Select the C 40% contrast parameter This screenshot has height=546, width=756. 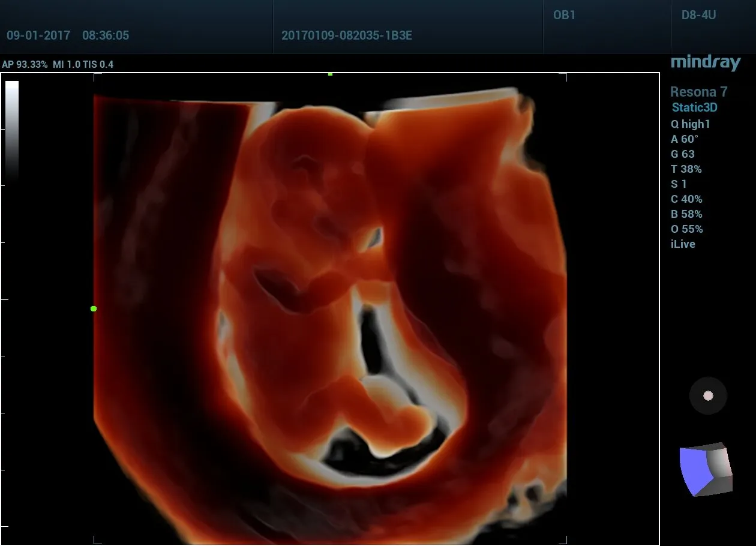click(686, 199)
